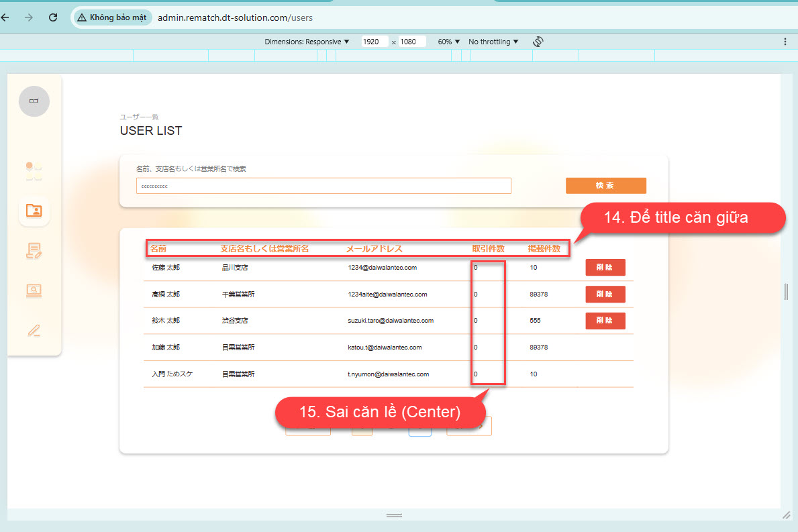Click the search field containing cccccccccc

(323, 186)
